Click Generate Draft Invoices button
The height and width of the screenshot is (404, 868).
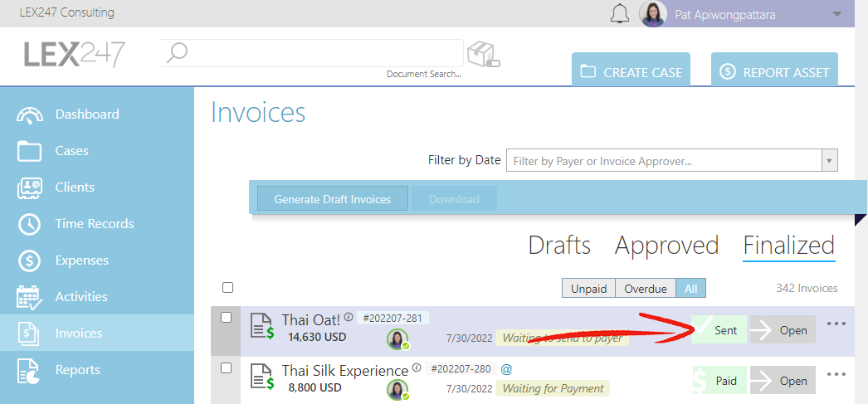333,198
